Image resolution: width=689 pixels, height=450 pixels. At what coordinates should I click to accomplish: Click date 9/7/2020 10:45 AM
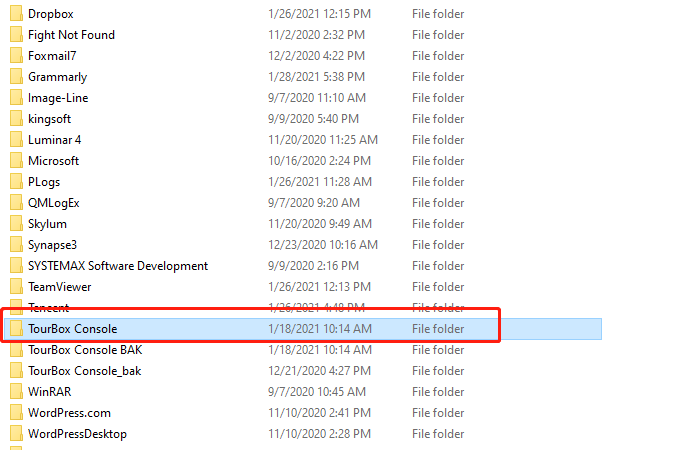coord(317,392)
